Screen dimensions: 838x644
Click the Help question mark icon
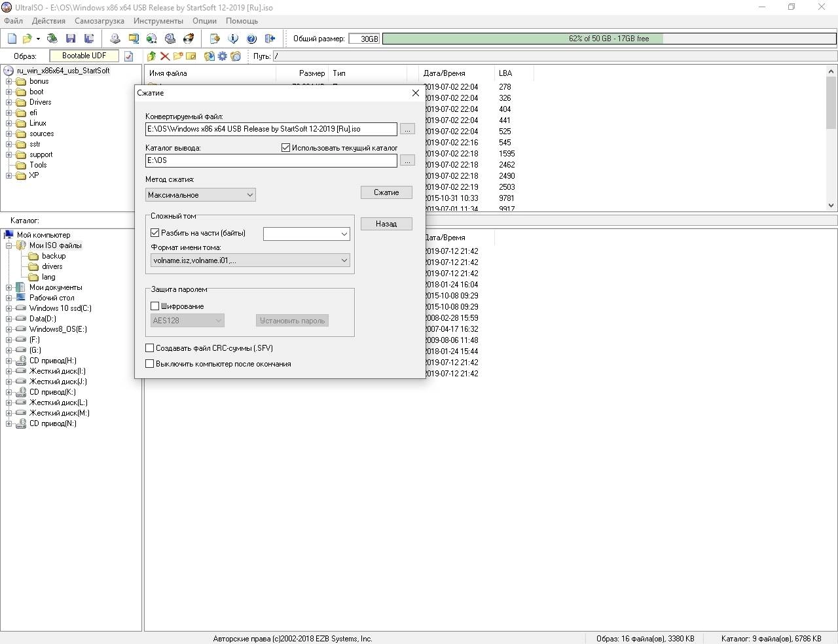pos(251,39)
